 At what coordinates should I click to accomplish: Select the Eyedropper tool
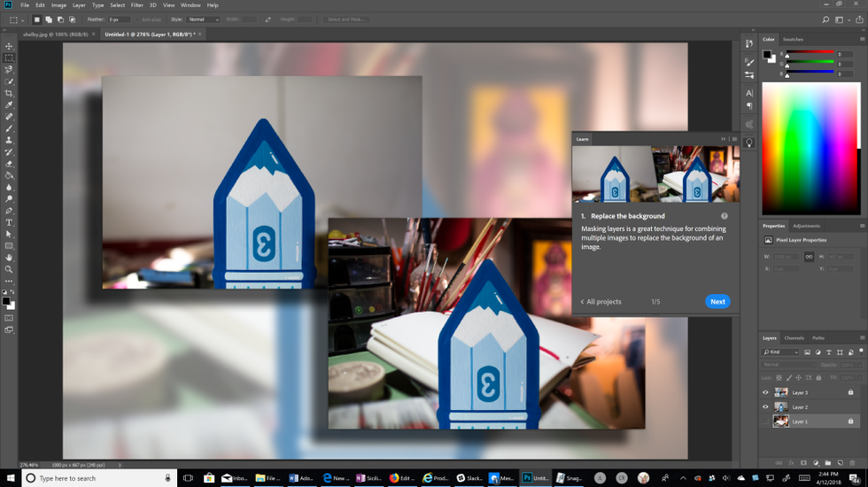click(x=9, y=104)
